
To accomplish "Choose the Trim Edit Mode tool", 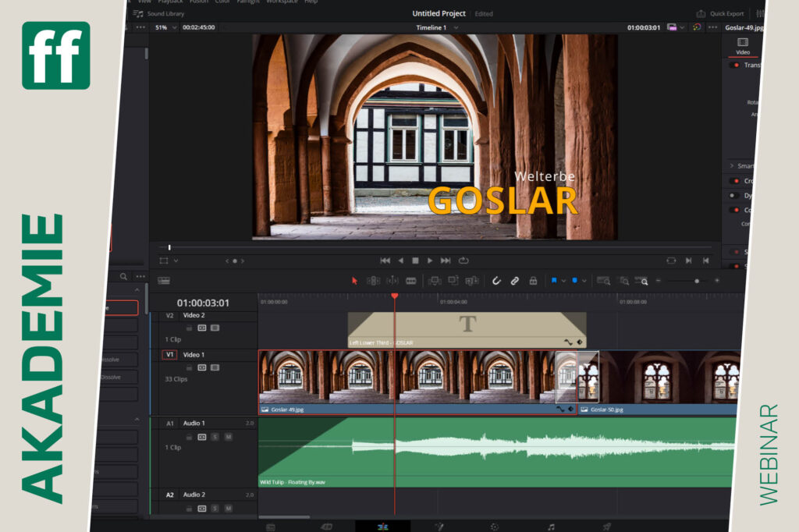I will pos(374,281).
